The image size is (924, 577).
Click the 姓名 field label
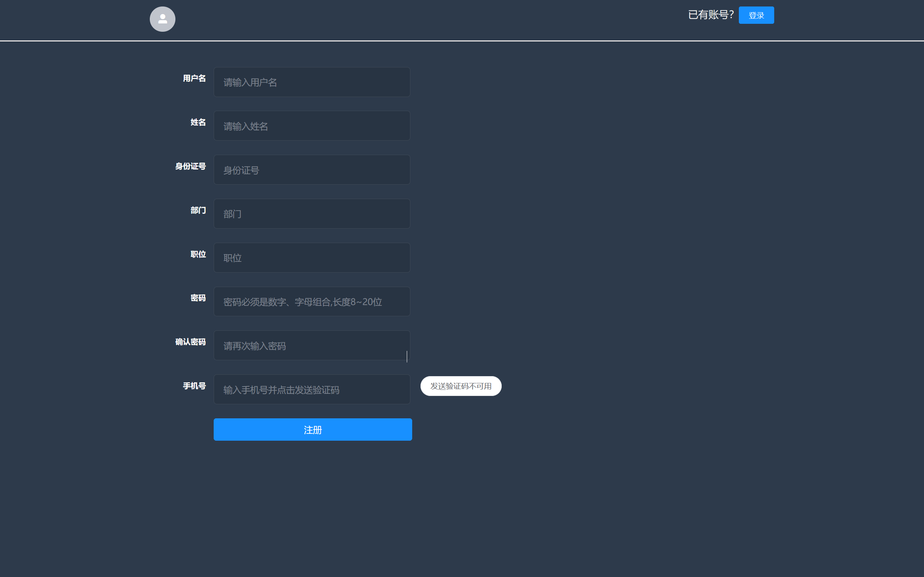(x=198, y=123)
